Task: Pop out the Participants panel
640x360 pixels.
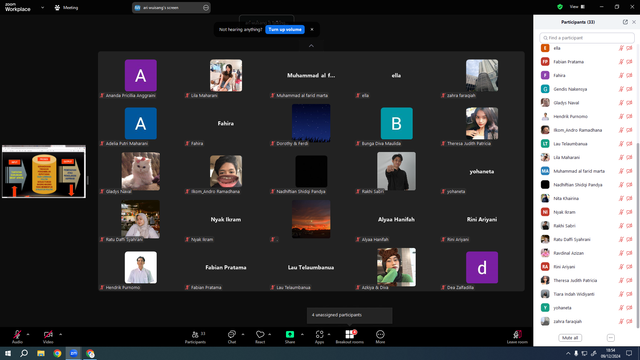Action: coord(625,22)
